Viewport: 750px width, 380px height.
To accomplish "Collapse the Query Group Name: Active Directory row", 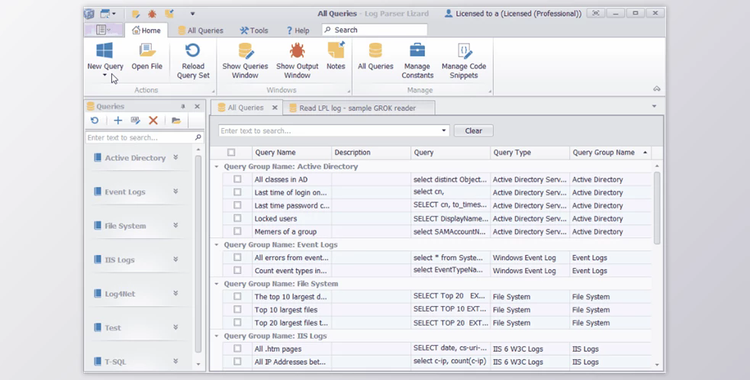I will coord(216,167).
